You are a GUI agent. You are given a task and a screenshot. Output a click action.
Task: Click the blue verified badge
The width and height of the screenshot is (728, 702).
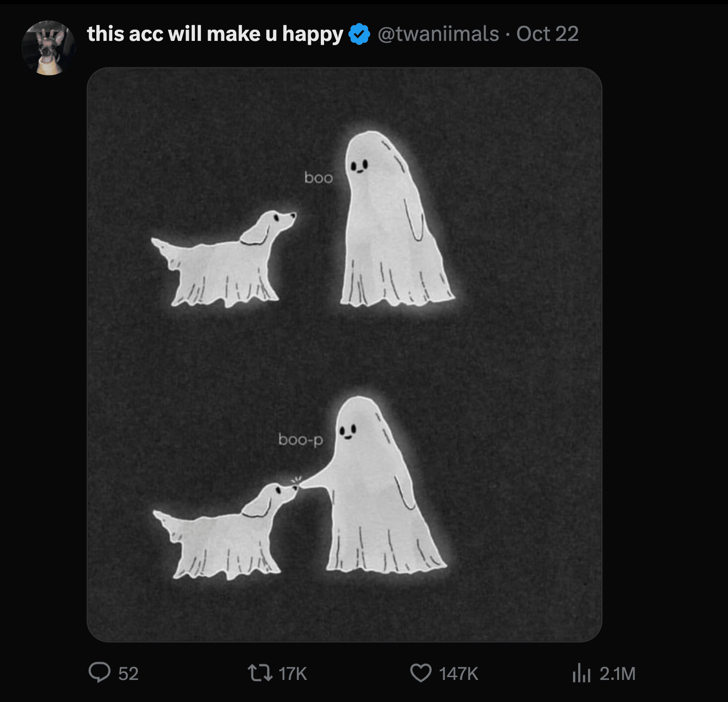(x=359, y=34)
